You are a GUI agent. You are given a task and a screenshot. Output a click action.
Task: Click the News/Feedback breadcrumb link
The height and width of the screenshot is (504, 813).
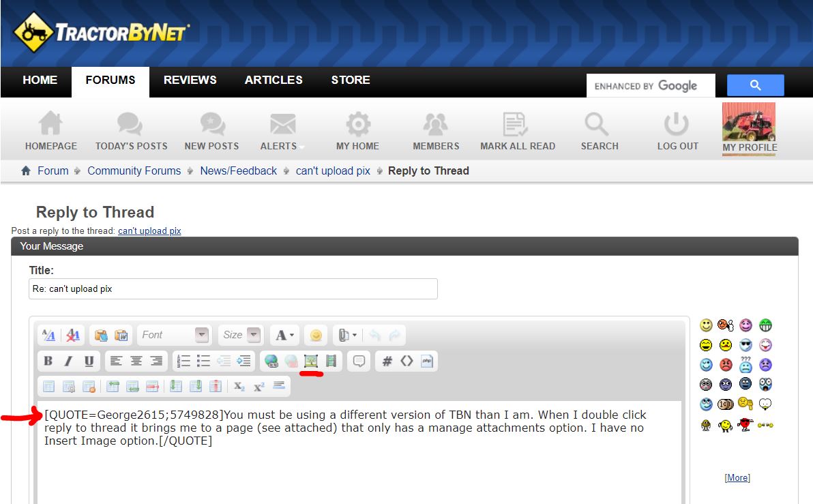click(239, 171)
